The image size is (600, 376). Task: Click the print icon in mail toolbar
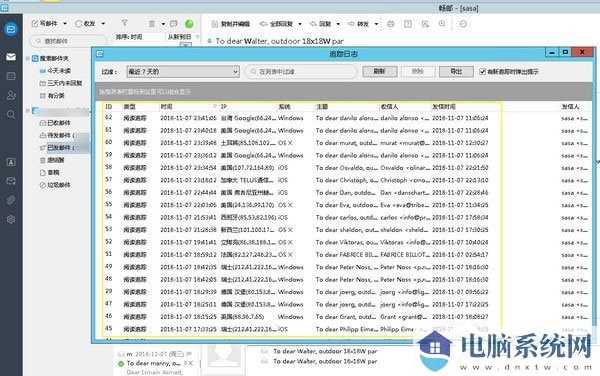(390, 24)
